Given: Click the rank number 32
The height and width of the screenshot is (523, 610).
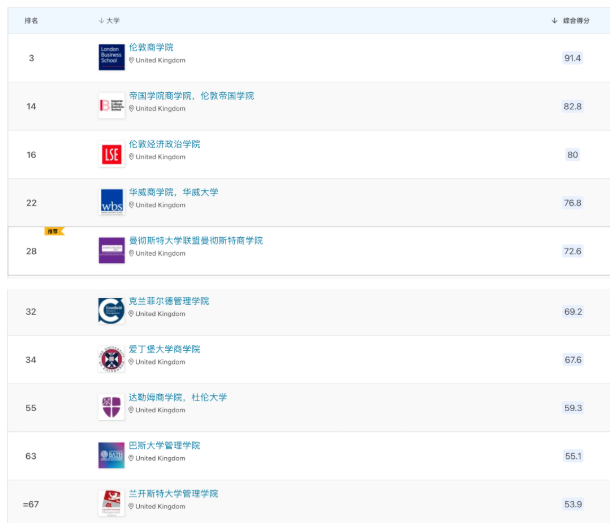Looking at the screenshot, I should click(31, 311).
